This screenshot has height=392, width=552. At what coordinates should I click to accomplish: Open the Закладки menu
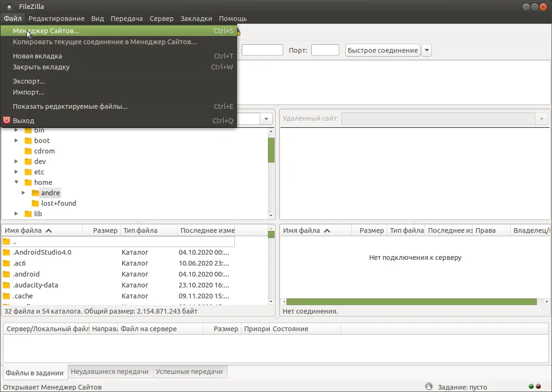(x=196, y=19)
